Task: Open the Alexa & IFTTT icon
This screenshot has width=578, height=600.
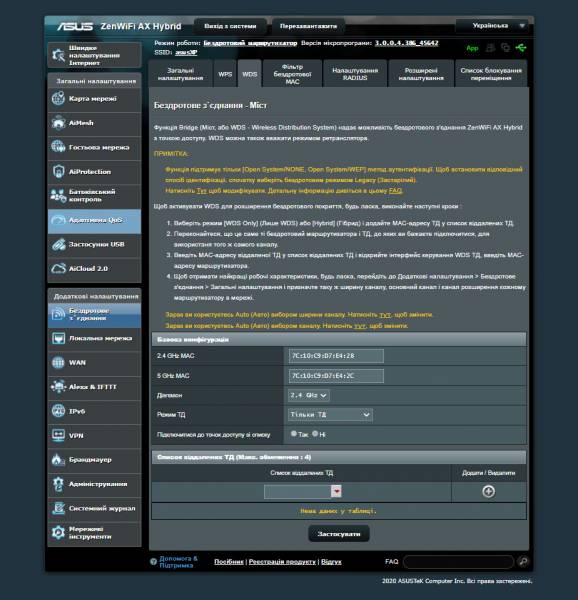Action: click(x=59, y=387)
